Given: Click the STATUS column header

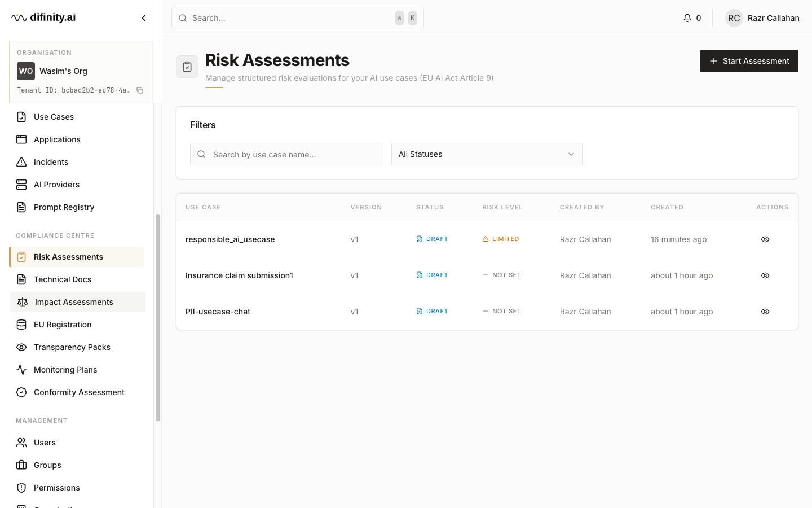Looking at the screenshot, I should [430, 207].
